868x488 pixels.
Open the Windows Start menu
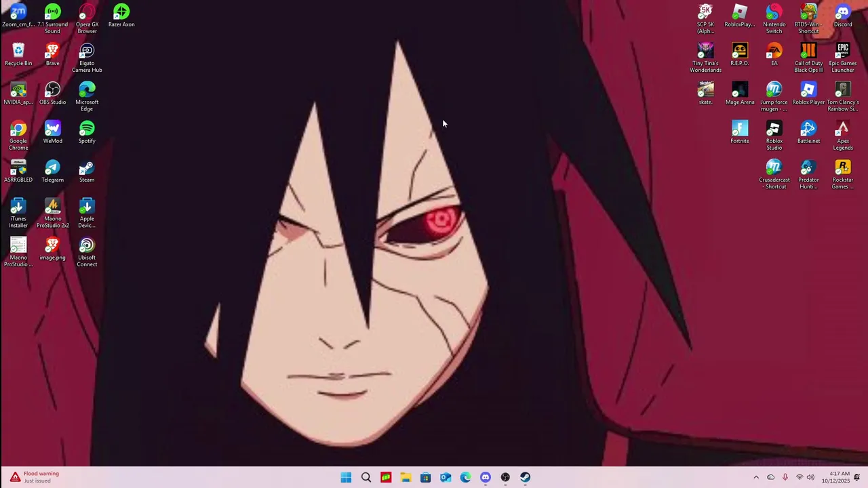[x=346, y=477]
